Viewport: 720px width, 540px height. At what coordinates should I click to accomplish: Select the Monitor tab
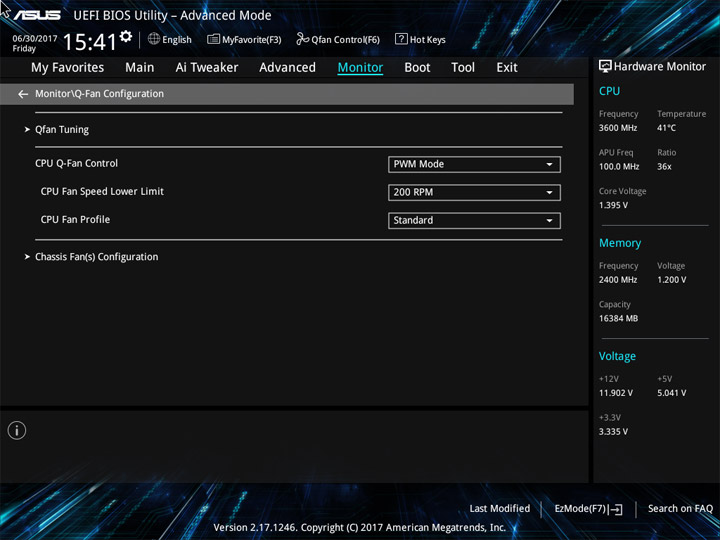click(x=360, y=68)
